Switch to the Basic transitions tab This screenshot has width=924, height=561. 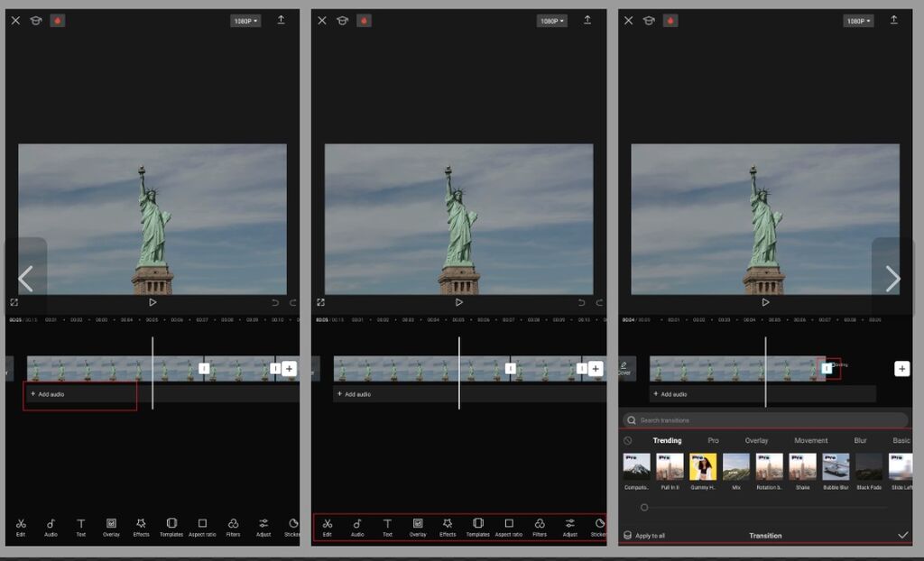click(x=901, y=441)
